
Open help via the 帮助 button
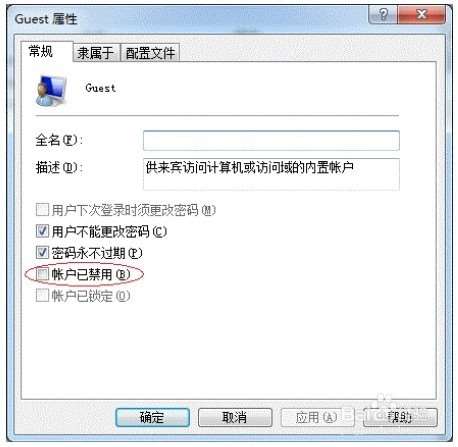coord(400,417)
